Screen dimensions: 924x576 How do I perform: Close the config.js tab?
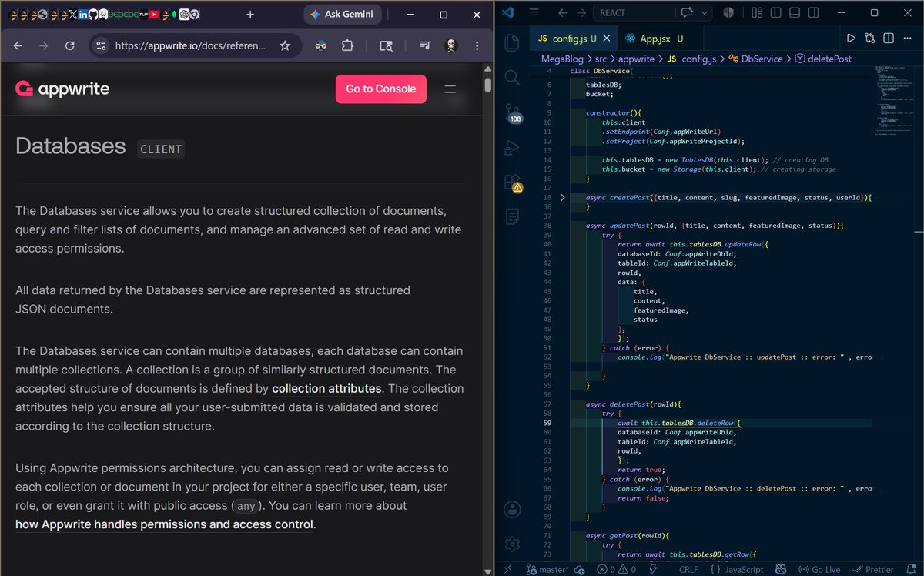(606, 38)
